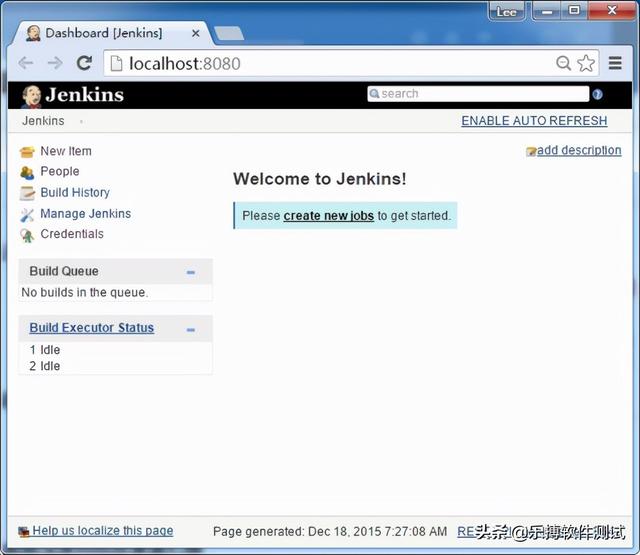This screenshot has height=555, width=640.
Task: Click the Jenkins breadcrumb link
Action: coord(43,121)
